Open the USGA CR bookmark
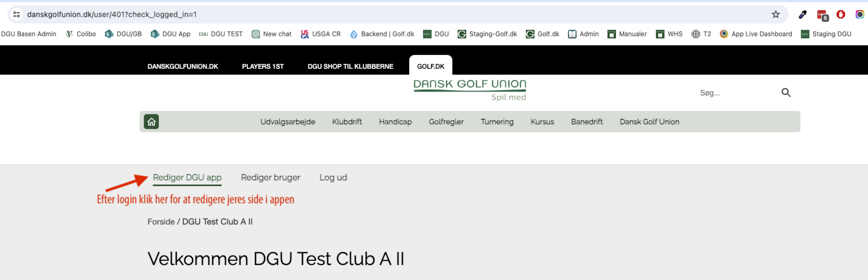The height and width of the screenshot is (280, 868). [x=320, y=34]
